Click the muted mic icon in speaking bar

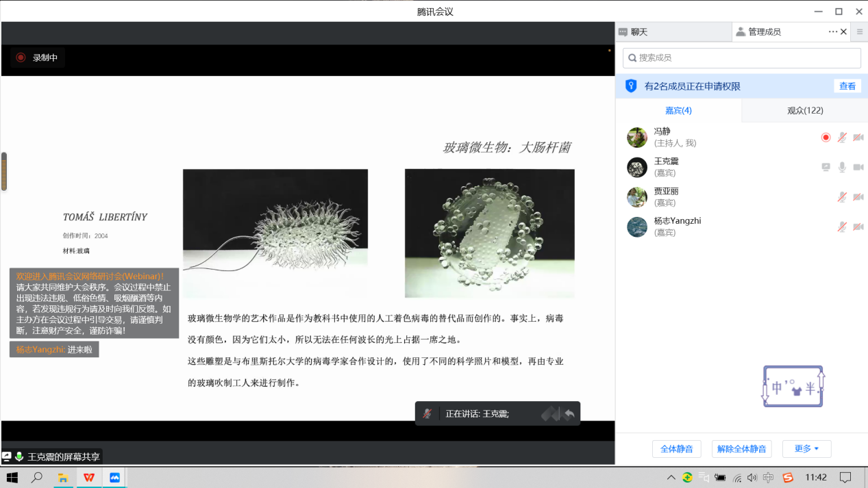point(427,413)
